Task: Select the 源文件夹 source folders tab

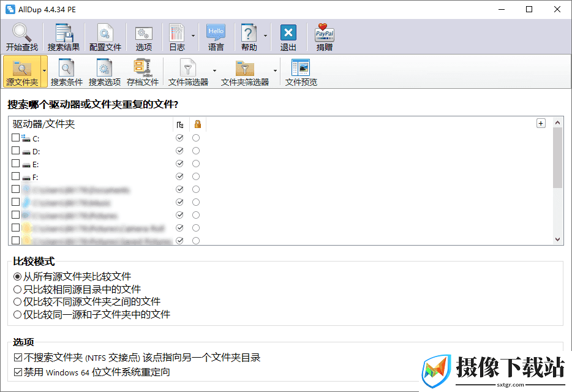Action: point(22,72)
